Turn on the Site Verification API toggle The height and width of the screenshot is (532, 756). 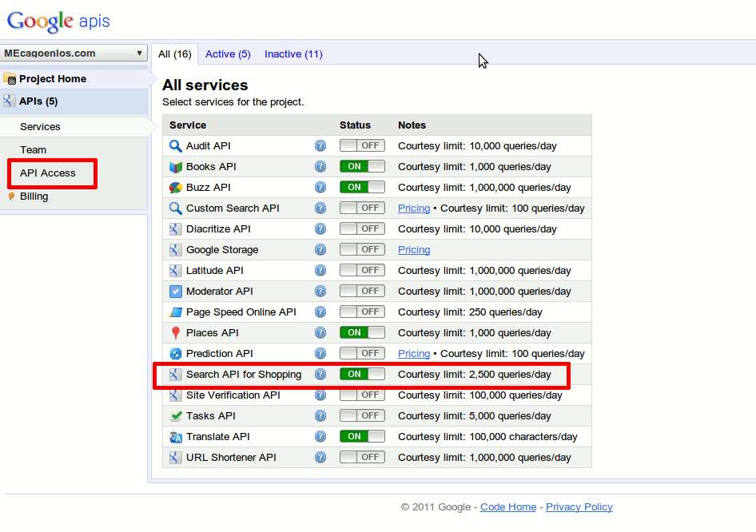[362, 395]
